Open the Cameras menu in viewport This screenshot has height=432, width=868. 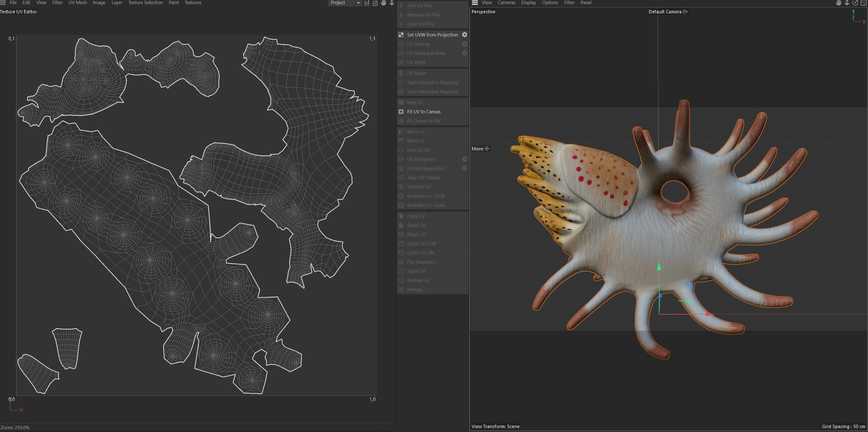(x=506, y=3)
